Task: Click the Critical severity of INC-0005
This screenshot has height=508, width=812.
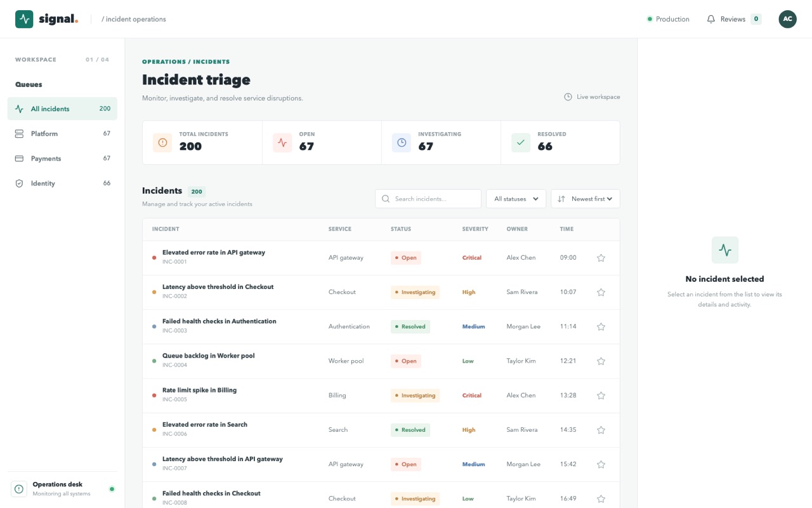Action: (x=472, y=395)
